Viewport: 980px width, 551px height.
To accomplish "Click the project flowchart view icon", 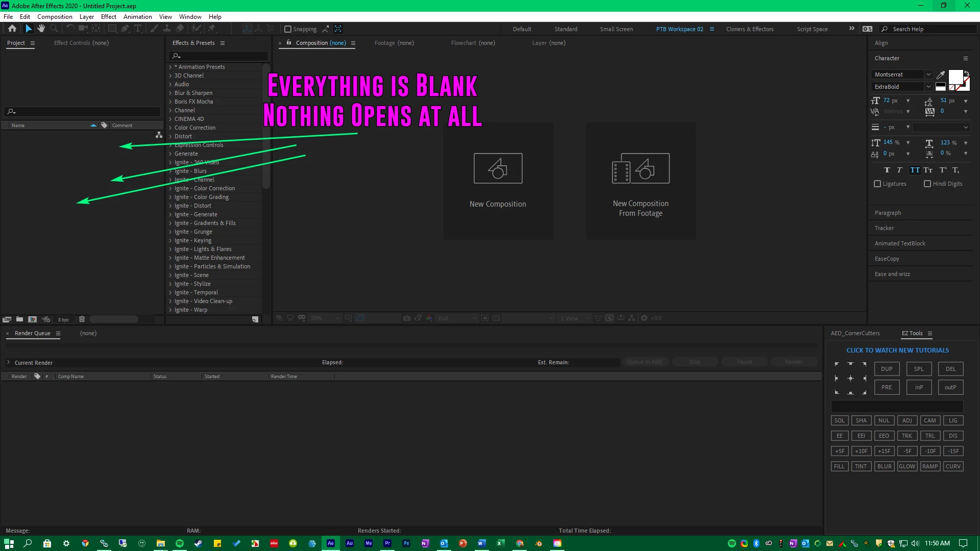I will click(x=159, y=135).
